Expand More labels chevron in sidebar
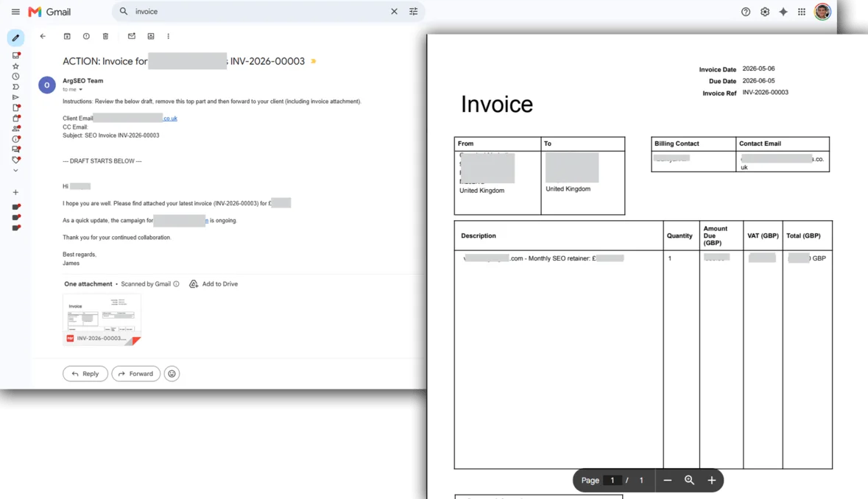 click(15, 171)
